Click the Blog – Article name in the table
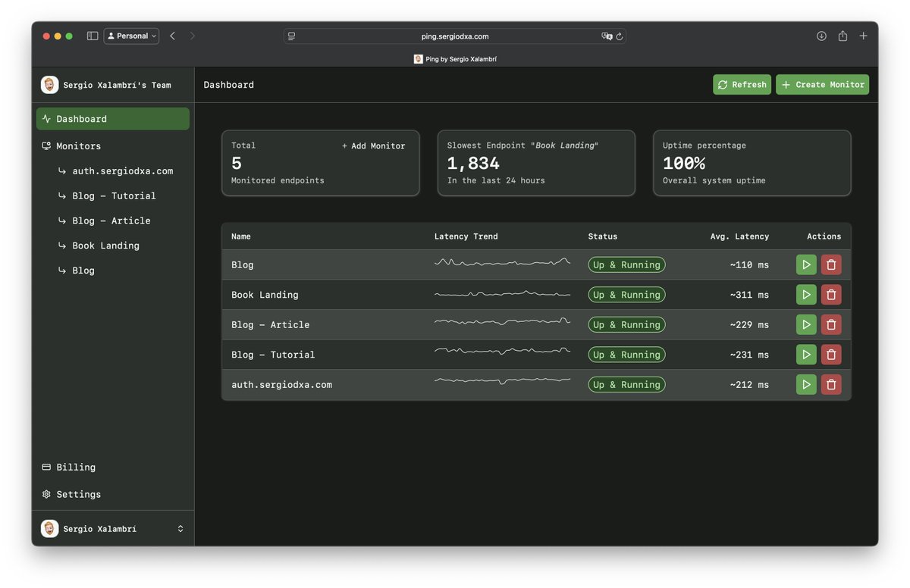 pyautogui.click(x=271, y=325)
